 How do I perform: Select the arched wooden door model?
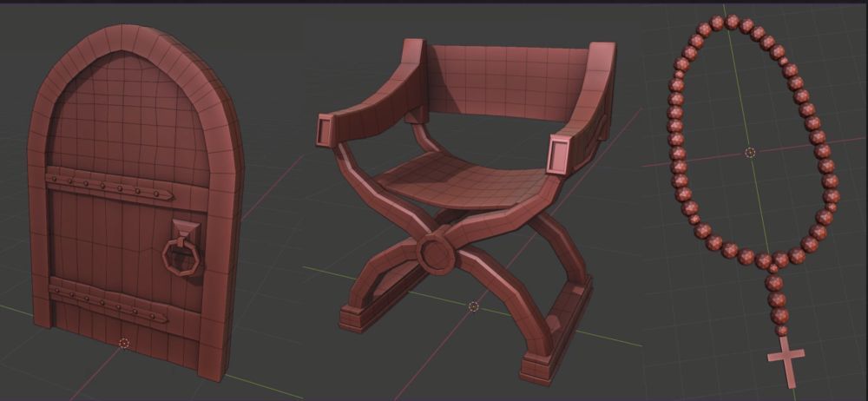[135, 202]
